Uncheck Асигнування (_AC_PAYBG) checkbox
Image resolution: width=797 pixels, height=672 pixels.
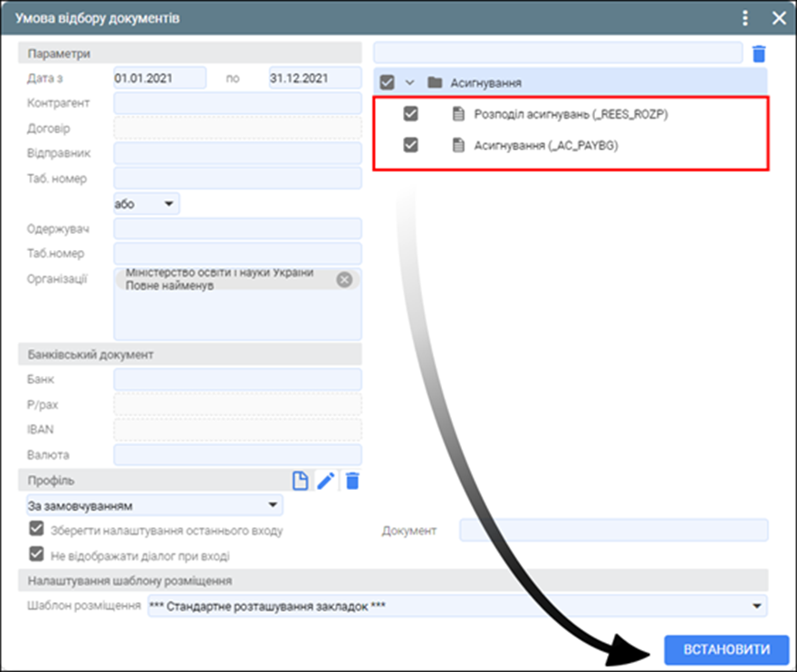(410, 144)
